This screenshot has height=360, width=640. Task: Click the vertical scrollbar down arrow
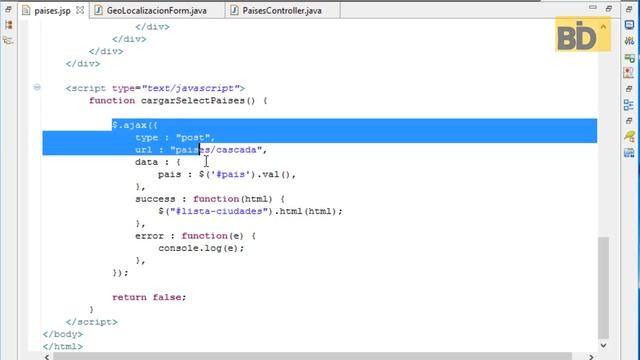[x=603, y=345]
